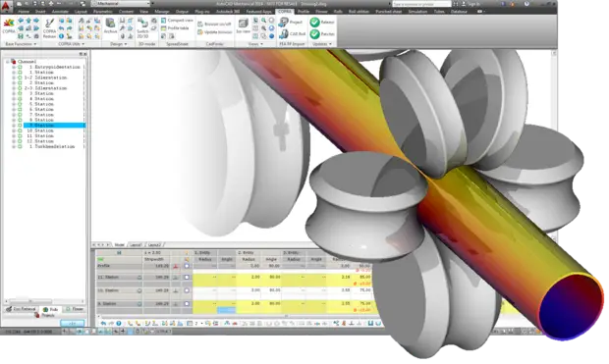Switch to the Home ribbon tab
Viewport: 609px width, 364px height.
click(24, 12)
